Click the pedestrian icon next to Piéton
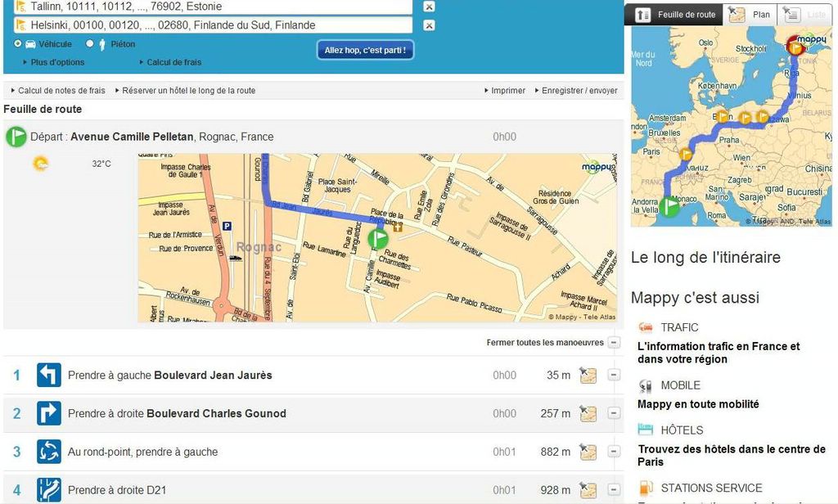The height and width of the screenshot is (504, 838). tap(102, 44)
